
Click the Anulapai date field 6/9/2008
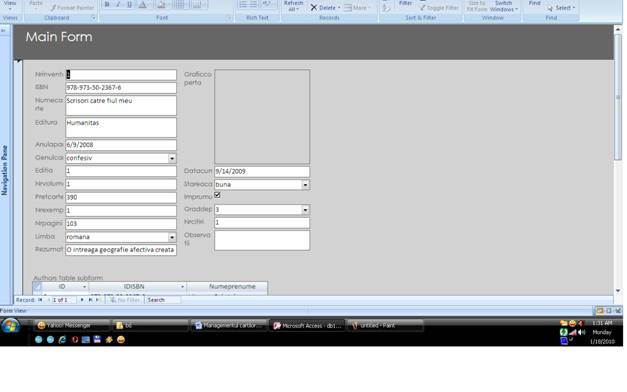[x=121, y=145]
